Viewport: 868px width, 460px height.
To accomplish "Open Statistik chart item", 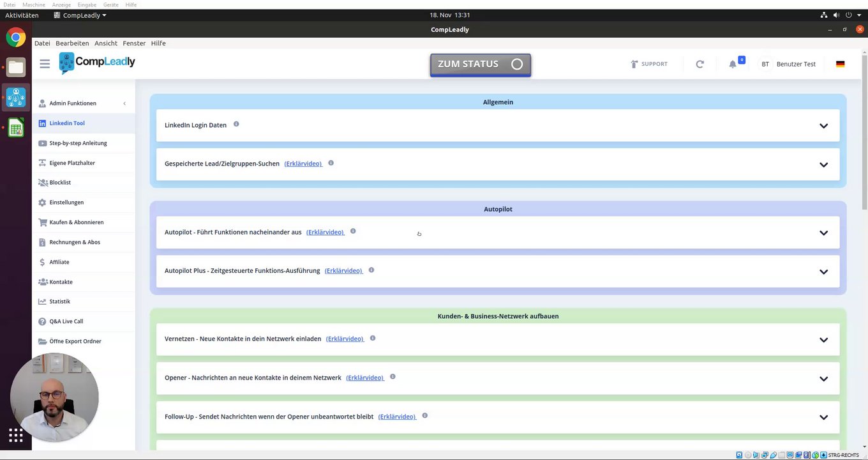I will (84, 302).
